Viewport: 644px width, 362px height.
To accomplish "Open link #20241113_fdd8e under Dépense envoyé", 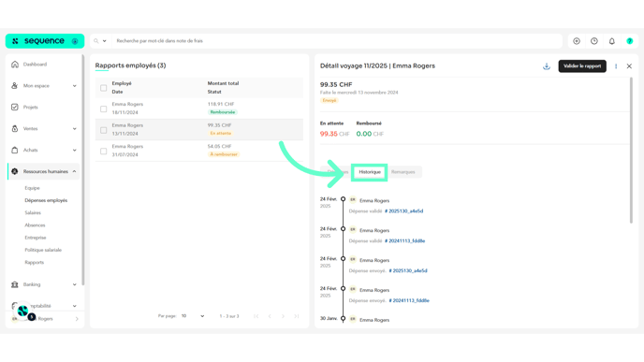I will pyautogui.click(x=409, y=300).
